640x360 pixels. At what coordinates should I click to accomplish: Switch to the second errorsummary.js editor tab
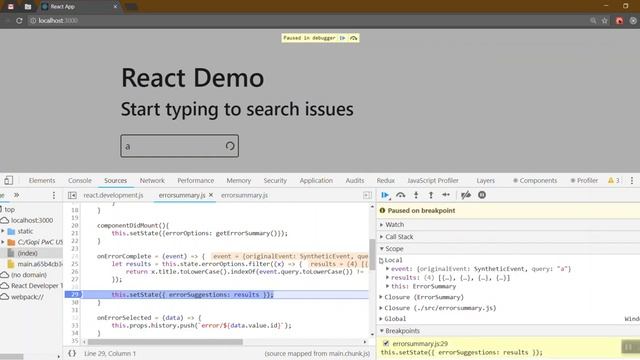pos(244,195)
